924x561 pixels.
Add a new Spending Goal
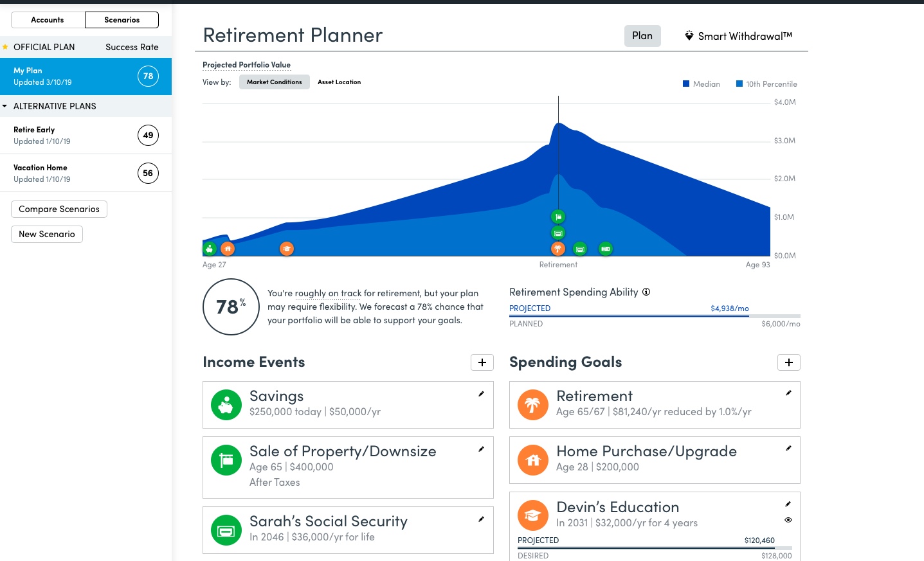point(789,362)
